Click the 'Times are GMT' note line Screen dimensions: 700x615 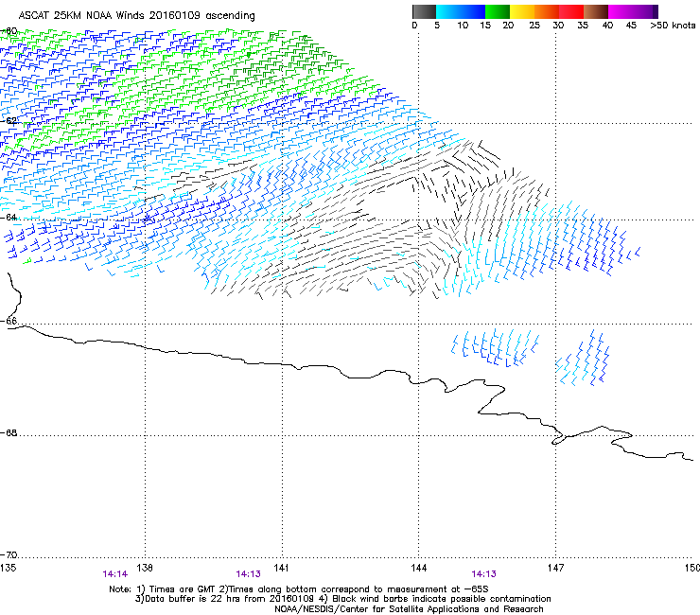pyautogui.click(x=299, y=589)
